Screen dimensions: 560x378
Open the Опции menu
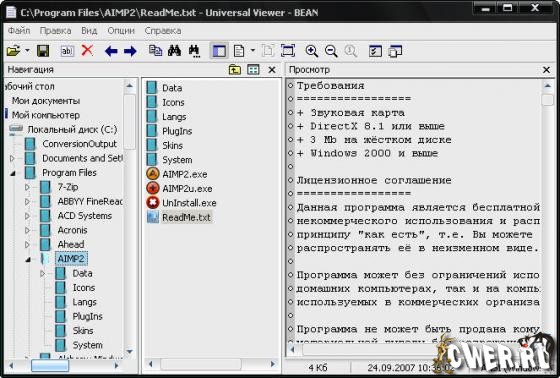(121, 31)
